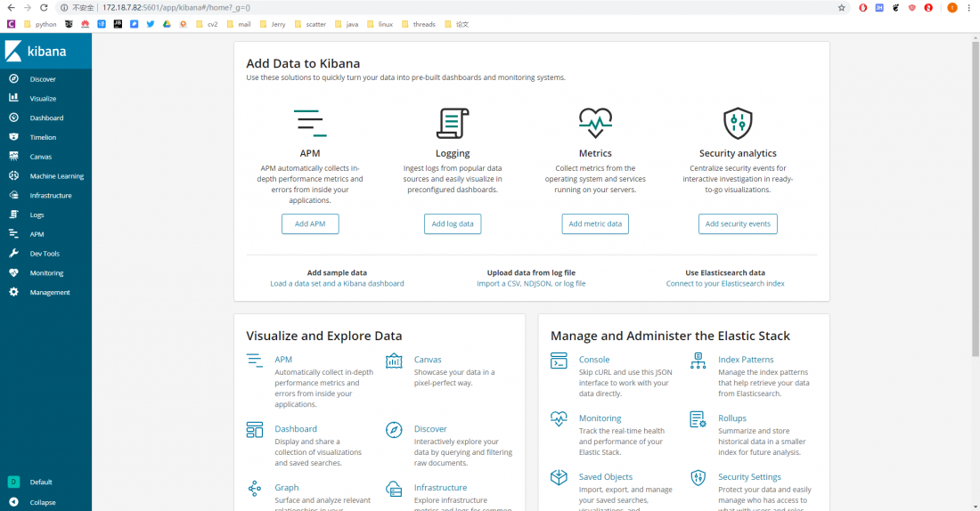This screenshot has height=511, width=980.
Task: Click Add metric data button
Action: click(x=595, y=223)
